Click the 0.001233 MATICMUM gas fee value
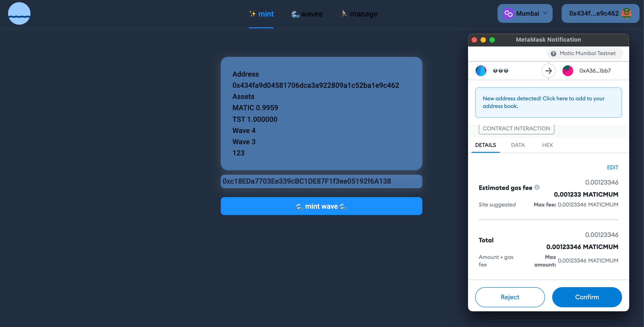The image size is (644, 327). coord(586,194)
